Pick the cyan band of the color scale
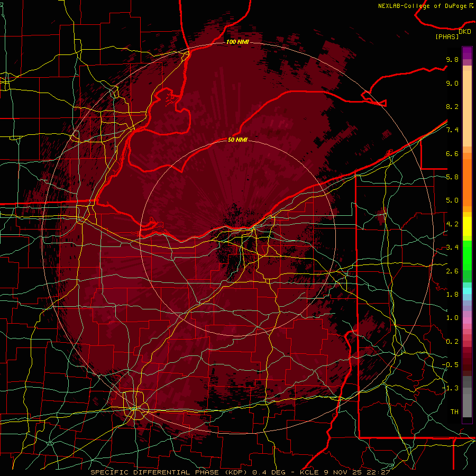Viewport: 476px width, 476px height. (467, 291)
